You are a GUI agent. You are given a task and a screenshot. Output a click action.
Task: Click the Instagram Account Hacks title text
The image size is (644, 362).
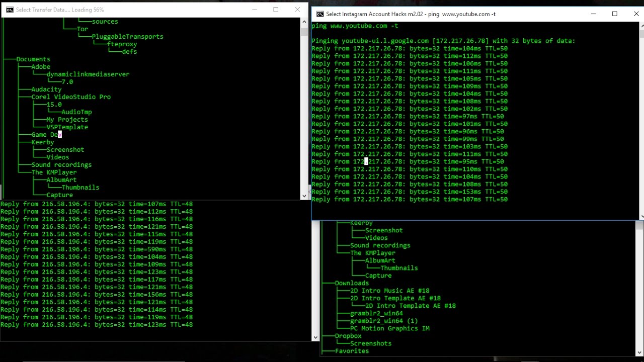[x=411, y=14]
